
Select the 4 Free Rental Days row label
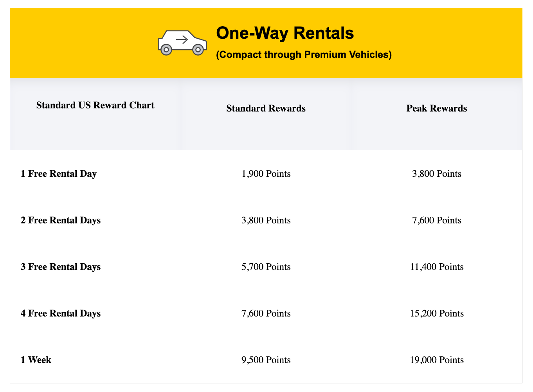tap(61, 313)
